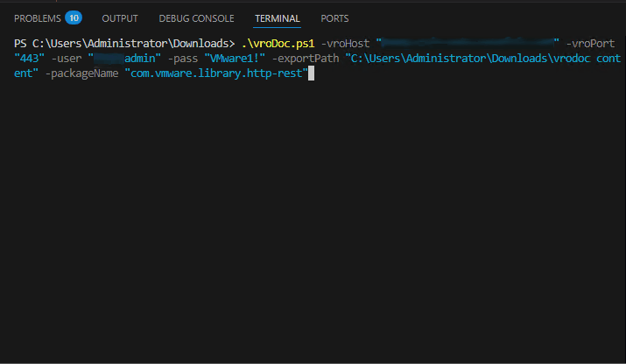Click the problems count badge showing 10
This screenshot has width=626, height=364.
pos(74,18)
